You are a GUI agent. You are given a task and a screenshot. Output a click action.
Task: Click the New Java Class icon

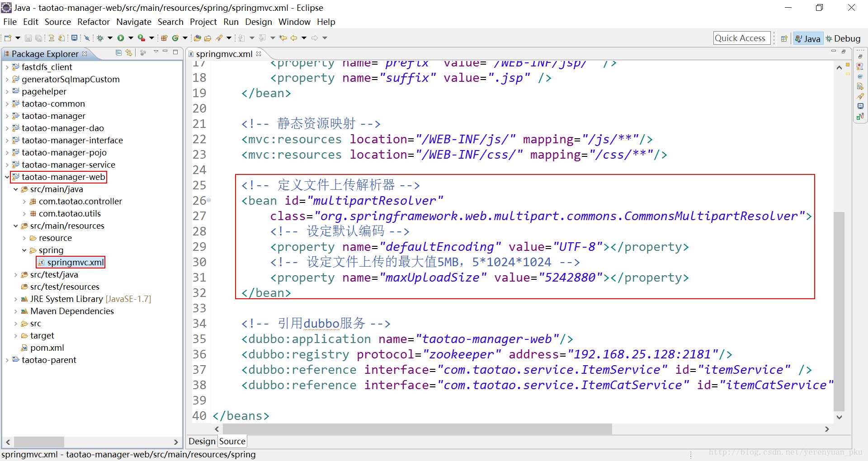point(175,38)
